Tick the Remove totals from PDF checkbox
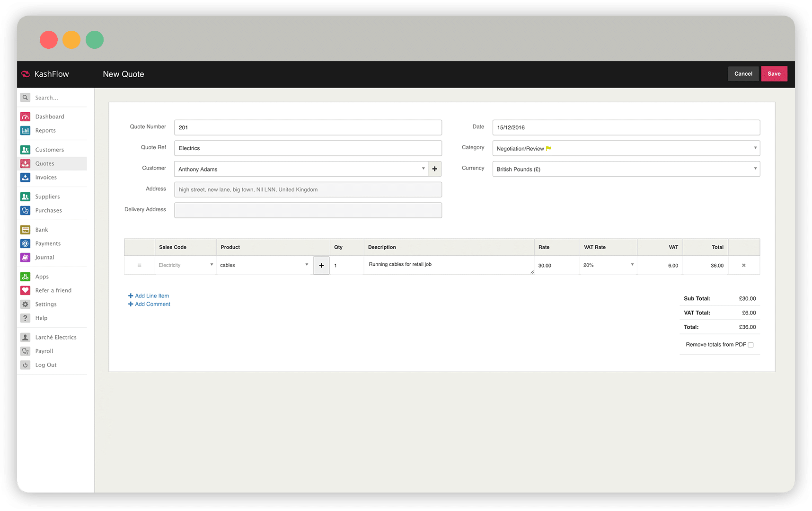 (x=750, y=345)
